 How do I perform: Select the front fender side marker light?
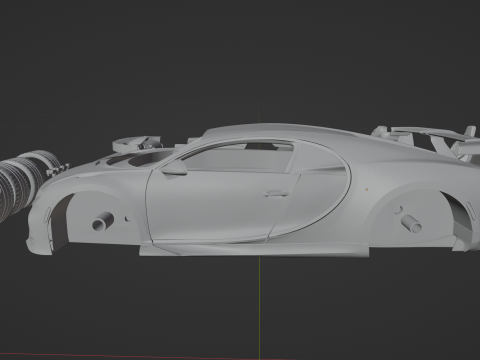tap(47, 215)
